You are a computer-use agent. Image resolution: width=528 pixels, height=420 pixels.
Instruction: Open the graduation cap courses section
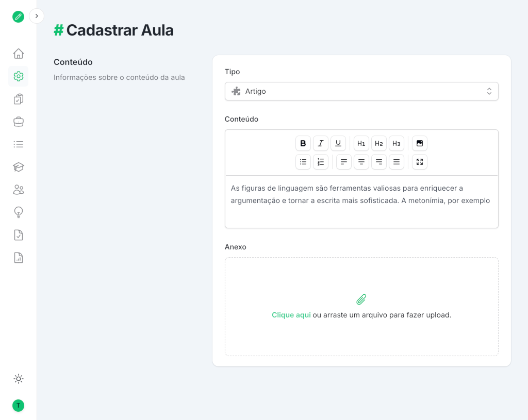[18, 167]
